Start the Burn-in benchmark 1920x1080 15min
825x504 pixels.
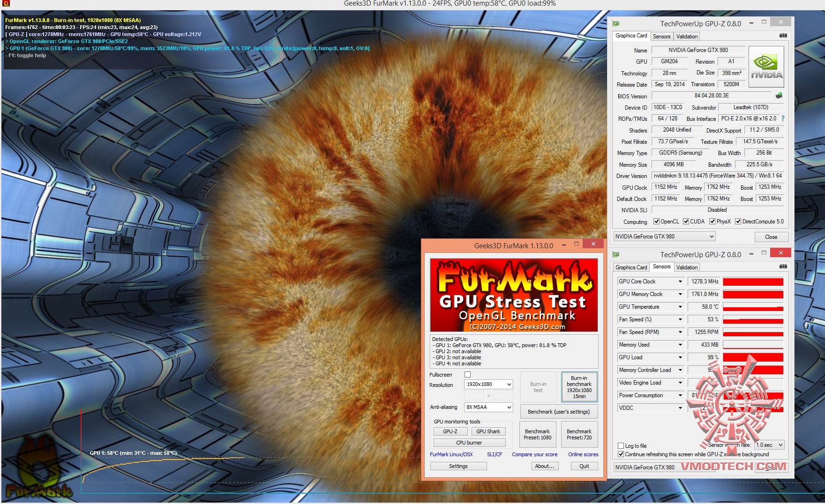579,387
